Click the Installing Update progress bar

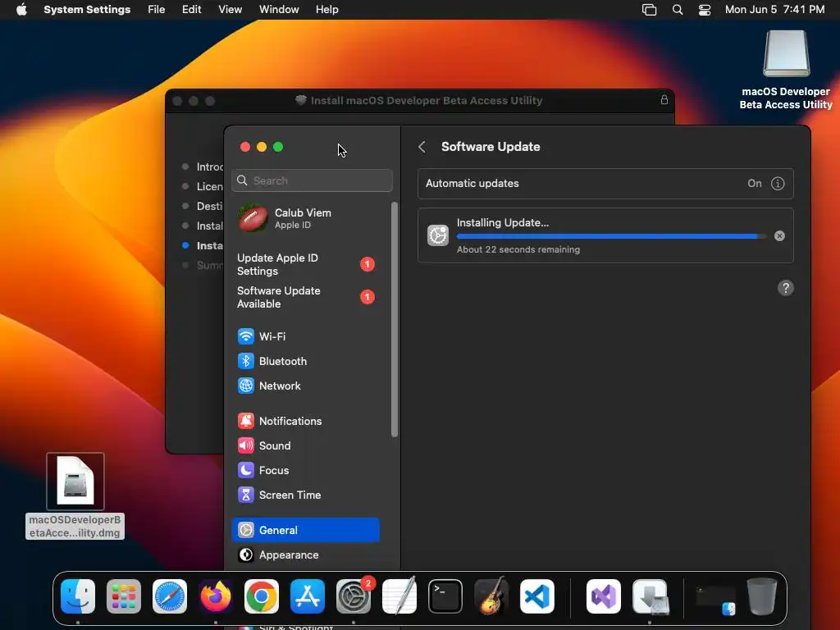tap(611, 236)
